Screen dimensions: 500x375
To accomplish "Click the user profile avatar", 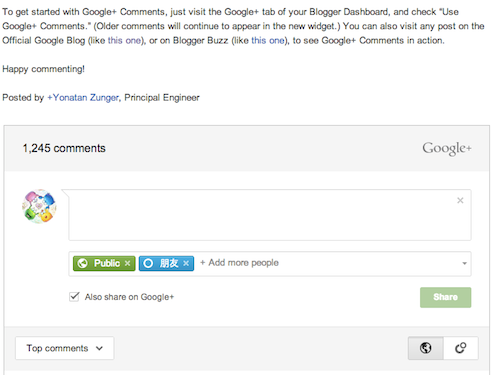I will point(39,206).
